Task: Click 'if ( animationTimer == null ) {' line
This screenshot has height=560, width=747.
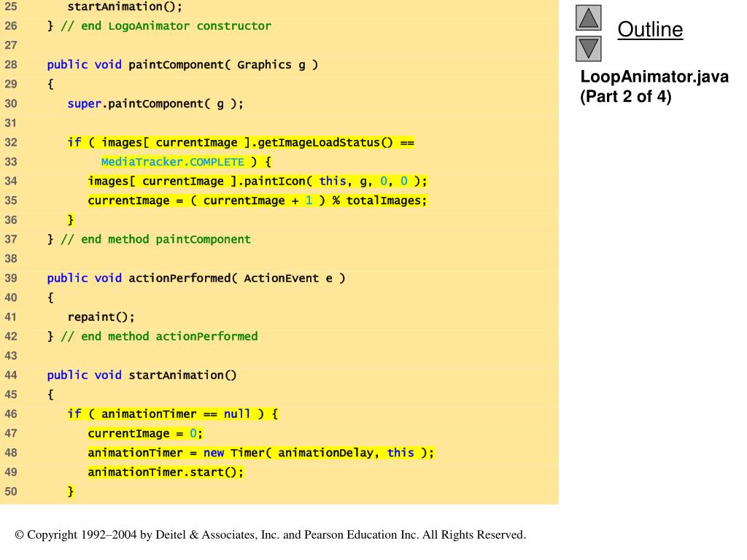Action: [x=172, y=414]
